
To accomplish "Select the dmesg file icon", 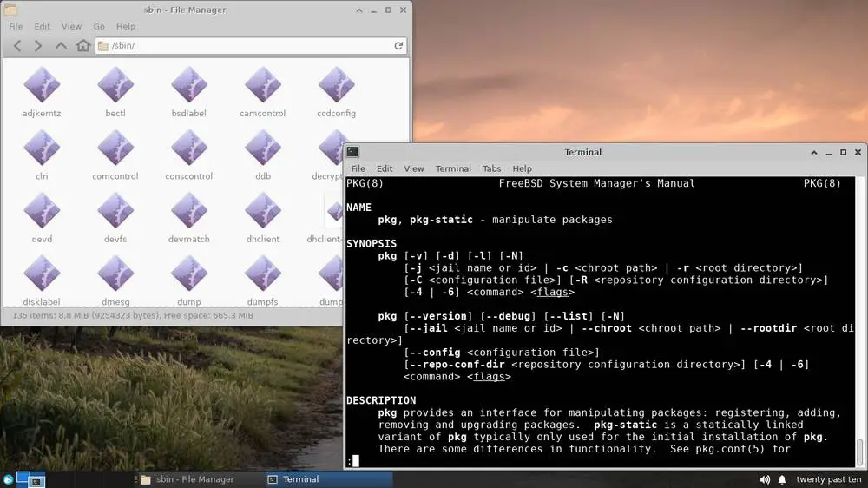I will click(x=115, y=274).
